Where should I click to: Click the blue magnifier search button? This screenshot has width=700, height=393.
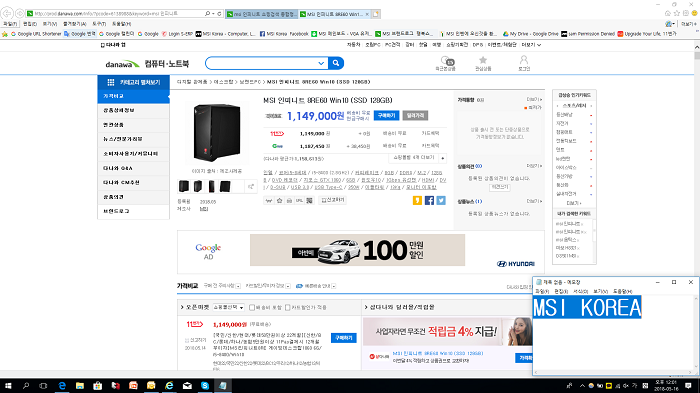point(336,63)
